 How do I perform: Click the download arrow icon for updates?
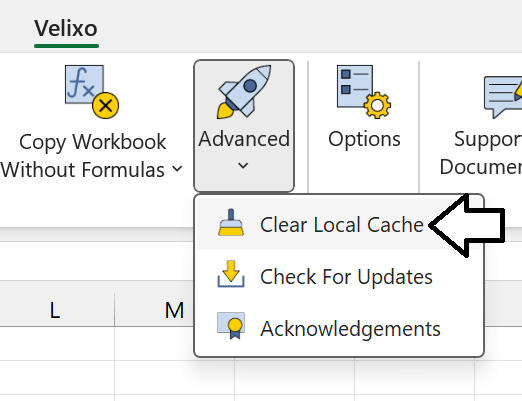pos(231,274)
